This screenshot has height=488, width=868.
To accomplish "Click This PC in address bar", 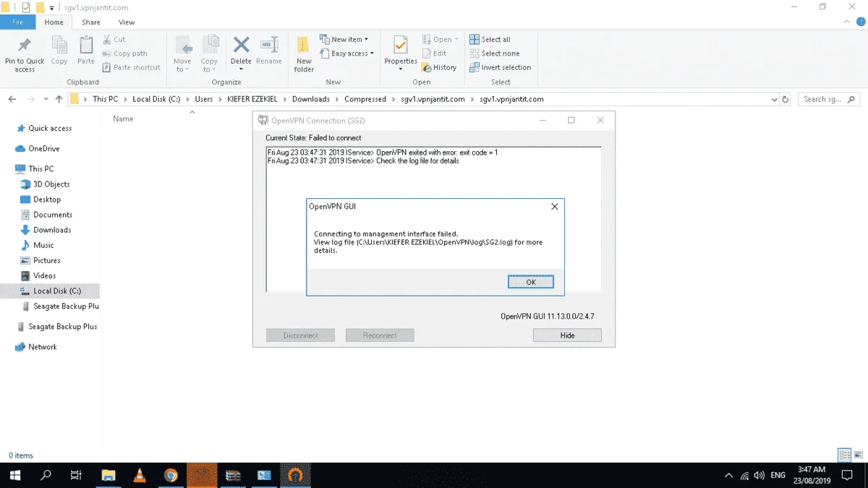I will click(x=105, y=99).
